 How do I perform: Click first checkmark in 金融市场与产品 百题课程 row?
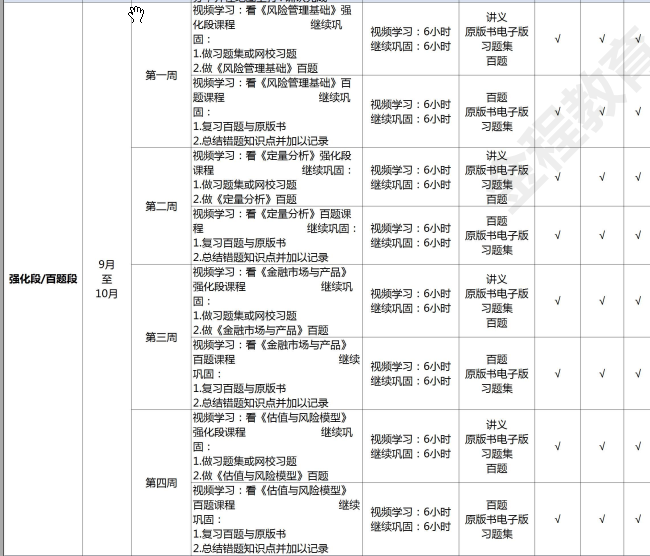(x=558, y=374)
